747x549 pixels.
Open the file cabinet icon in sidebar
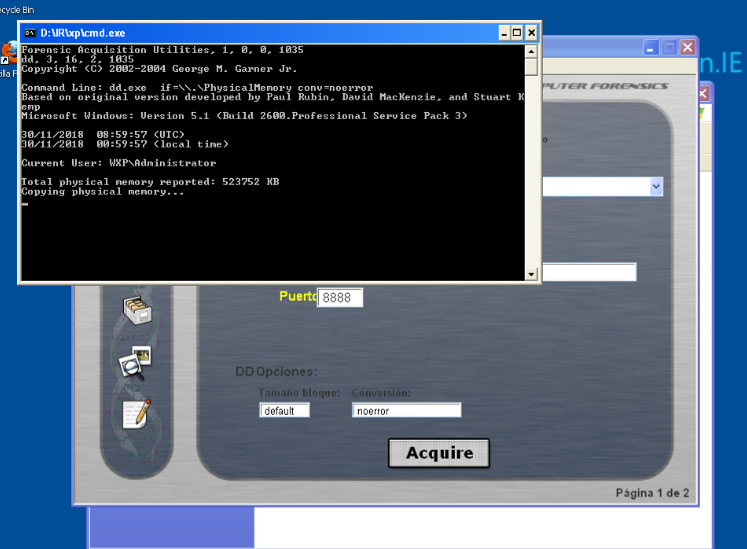coord(136,310)
